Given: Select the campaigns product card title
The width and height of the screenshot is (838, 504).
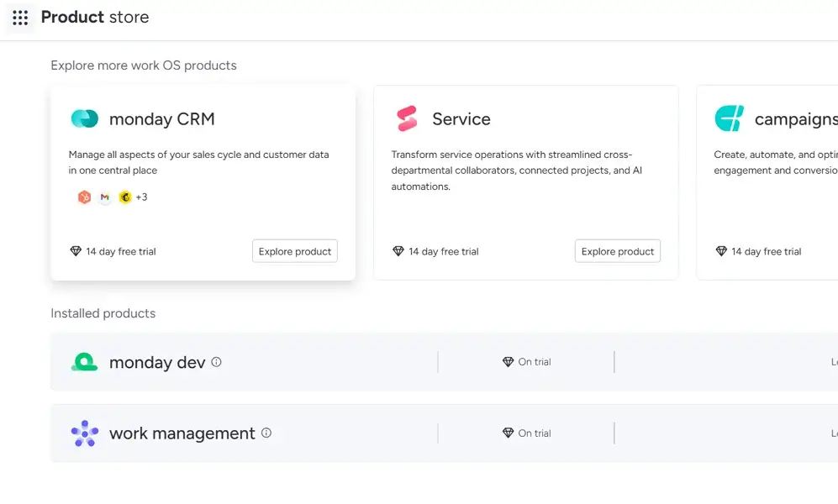Looking at the screenshot, I should coord(795,119).
